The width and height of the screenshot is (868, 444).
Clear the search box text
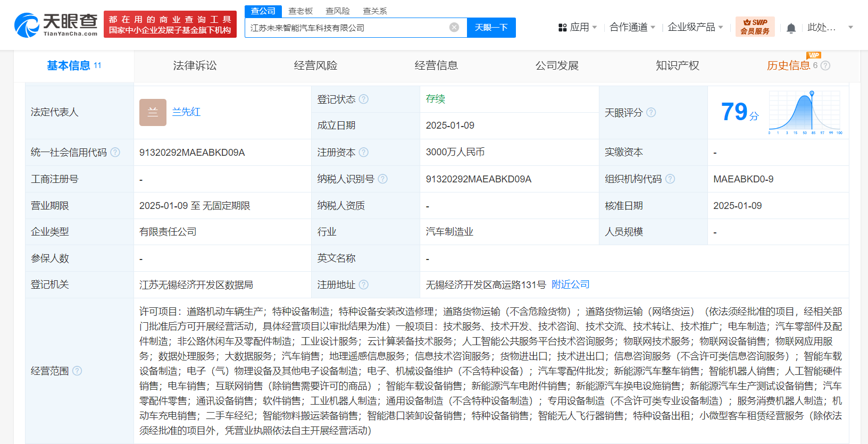(454, 28)
